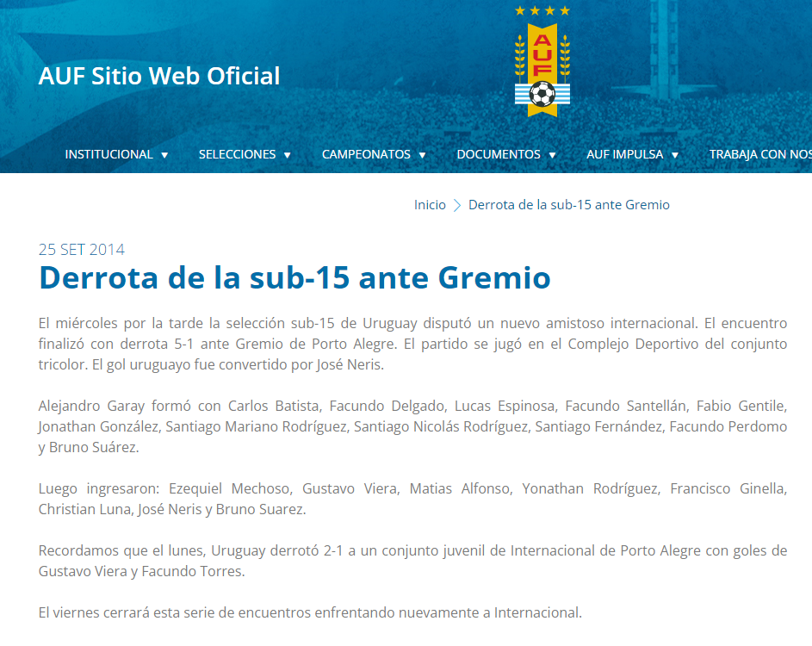The height and width of the screenshot is (646, 812).
Task: Expand the arrow next to SELECCIONES
Action: pos(288,155)
